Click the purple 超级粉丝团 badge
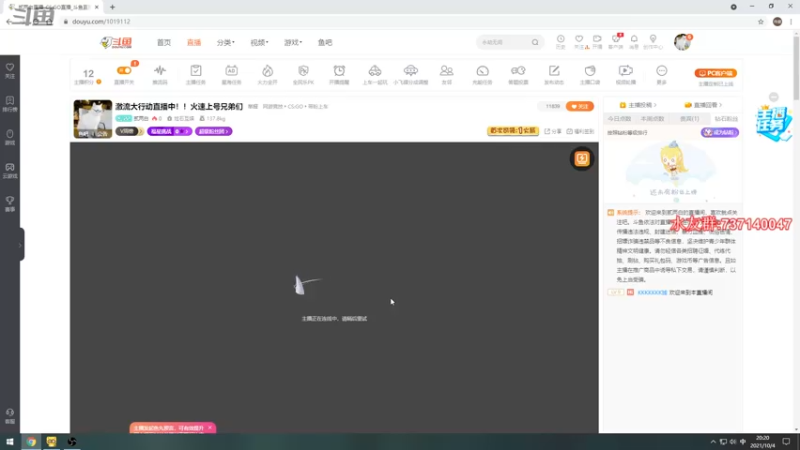The height and width of the screenshot is (450, 800). tap(213, 131)
